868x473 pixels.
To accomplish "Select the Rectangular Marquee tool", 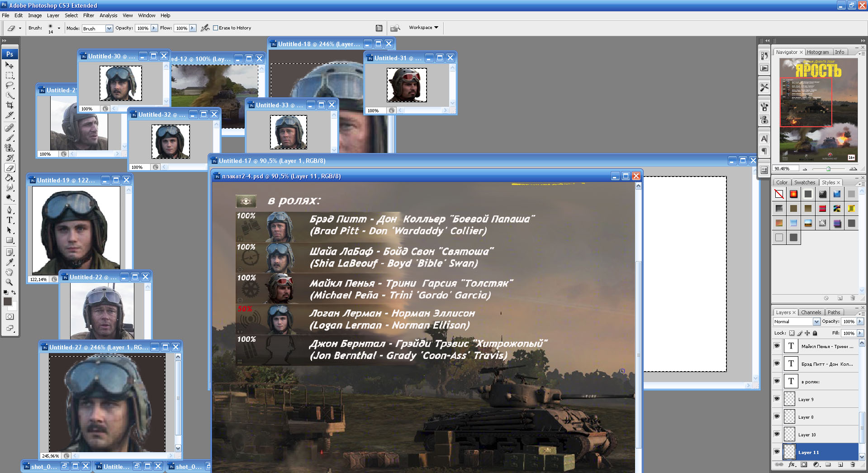I will point(9,75).
